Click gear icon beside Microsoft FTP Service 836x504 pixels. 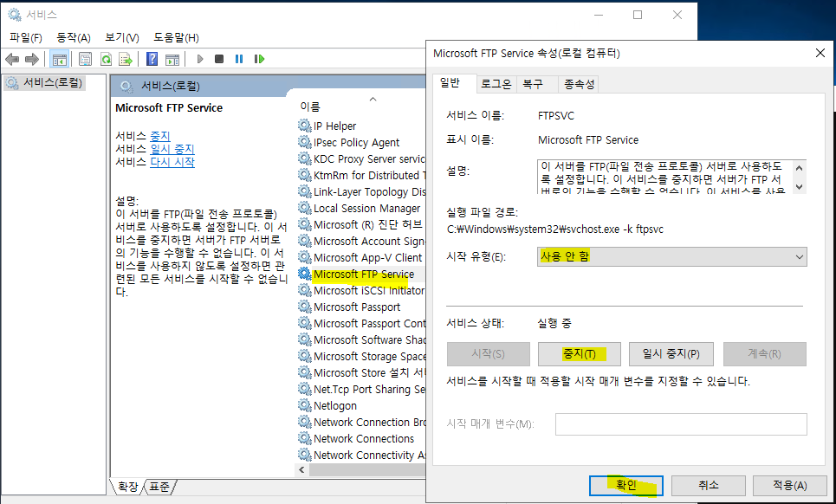(304, 274)
